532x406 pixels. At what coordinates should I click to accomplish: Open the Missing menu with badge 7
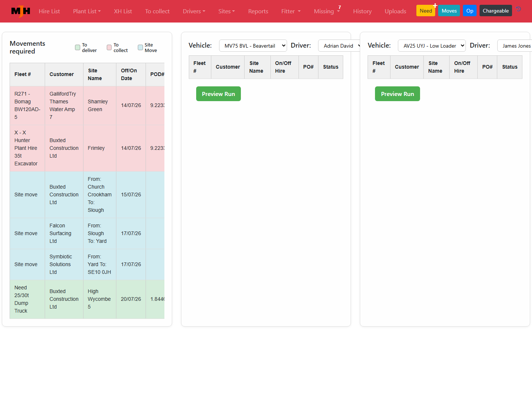tap(327, 11)
